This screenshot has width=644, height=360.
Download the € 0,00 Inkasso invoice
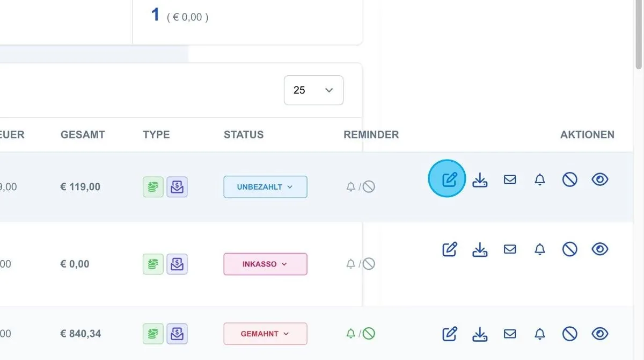coord(480,249)
